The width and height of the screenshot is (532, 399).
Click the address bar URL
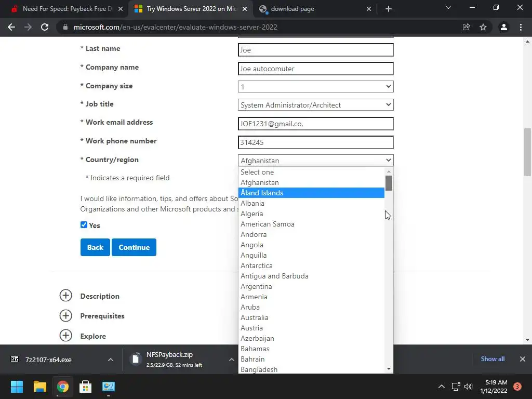(x=176, y=27)
